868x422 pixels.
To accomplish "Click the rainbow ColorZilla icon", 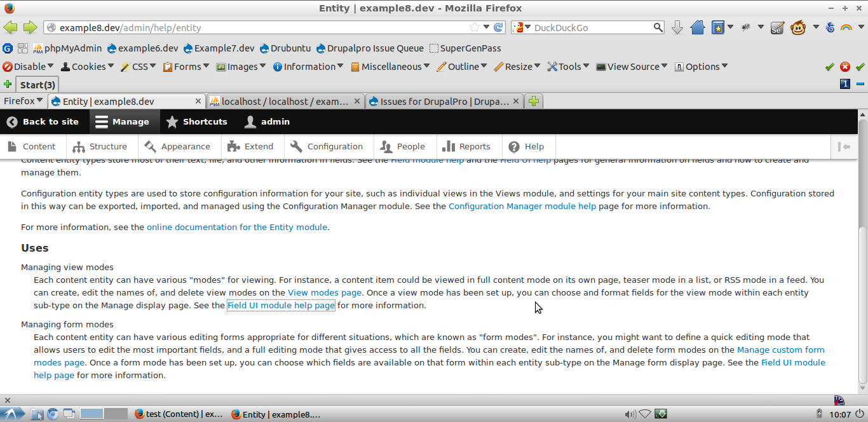I will [x=846, y=27].
